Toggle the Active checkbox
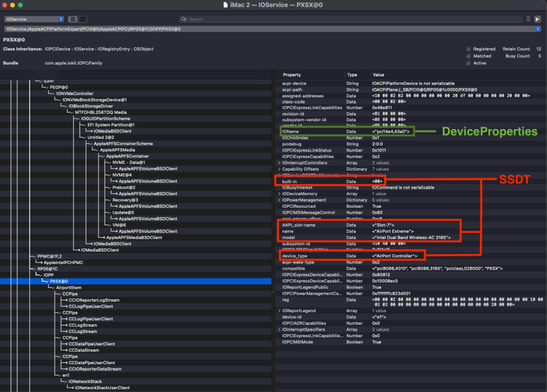Screen dimensions: 547x392 pos(469,63)
